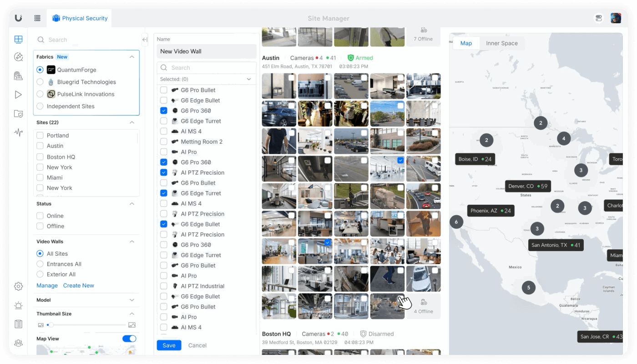Collapse the Thumbnail Size section chevron
This screenshot has height=364, width=637.
(x=132, y=313)
